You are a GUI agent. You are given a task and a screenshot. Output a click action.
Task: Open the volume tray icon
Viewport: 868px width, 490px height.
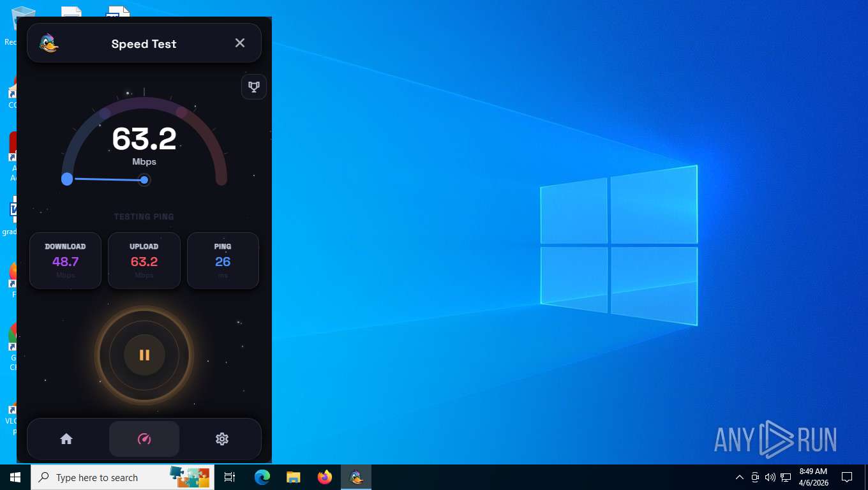click(770, 477)
